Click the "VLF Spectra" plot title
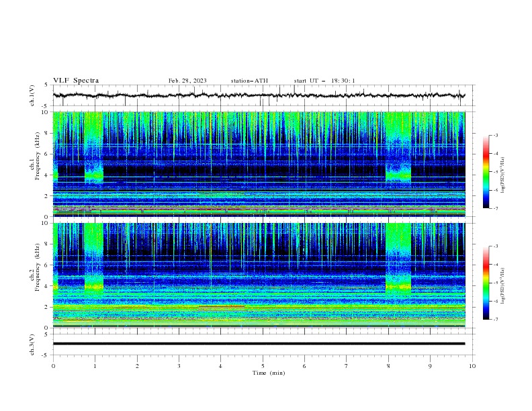Image resolution: width=532 pixels, height=411 pixels. click(x=76, y=81)
